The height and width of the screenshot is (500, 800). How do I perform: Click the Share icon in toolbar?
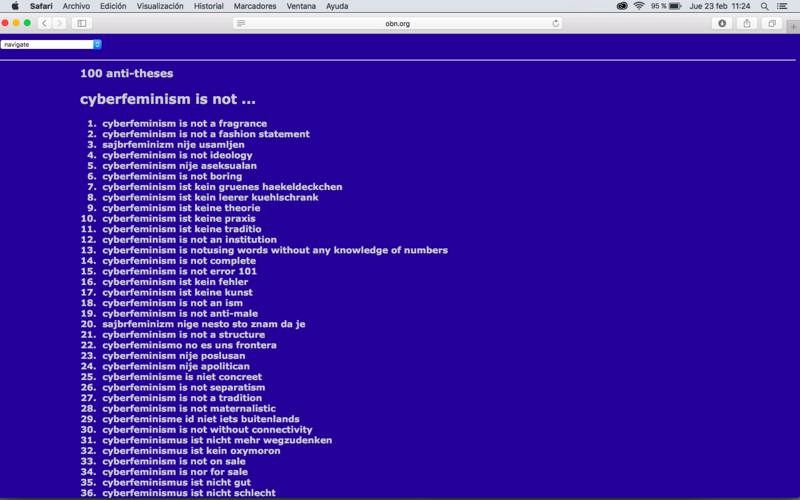[747, 23]
